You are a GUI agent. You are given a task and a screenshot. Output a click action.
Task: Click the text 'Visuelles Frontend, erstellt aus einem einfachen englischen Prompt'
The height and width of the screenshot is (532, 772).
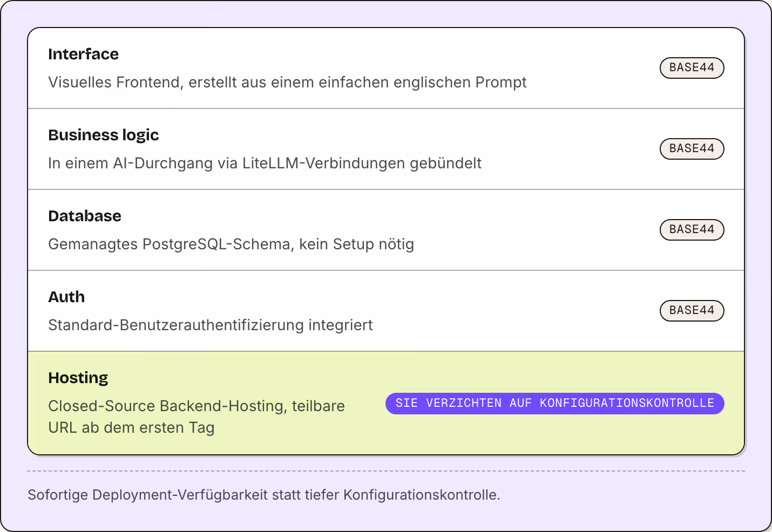287,83
